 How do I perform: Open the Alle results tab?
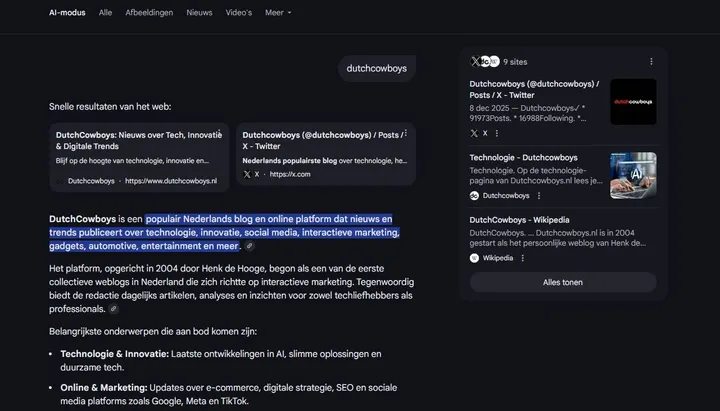[105, 13]
